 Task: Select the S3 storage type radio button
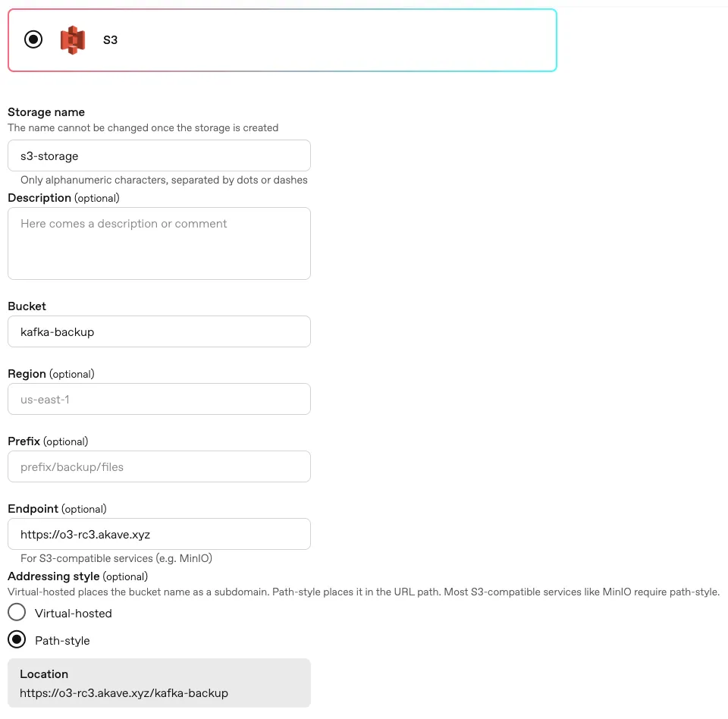pyautogui.click(x=33, y=39)
